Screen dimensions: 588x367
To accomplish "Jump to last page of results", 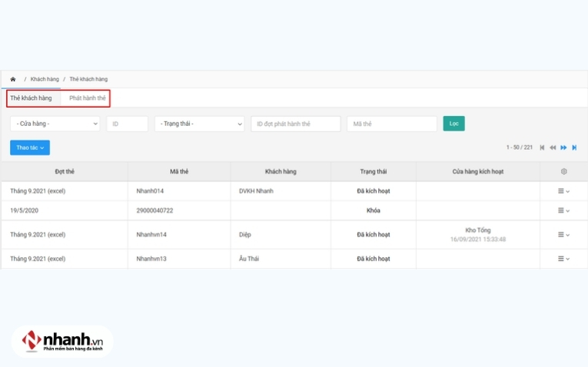I will [574, 147].
